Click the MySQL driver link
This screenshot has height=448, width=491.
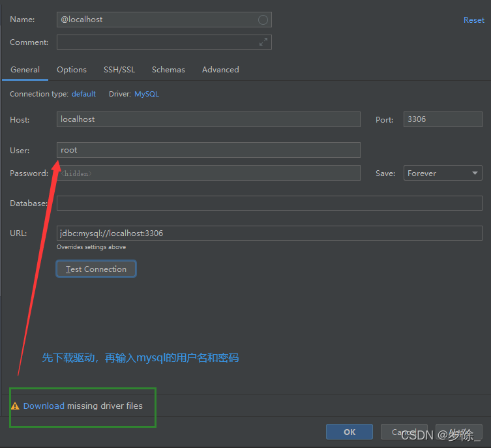pyautogui.click(x=147, y=94)
